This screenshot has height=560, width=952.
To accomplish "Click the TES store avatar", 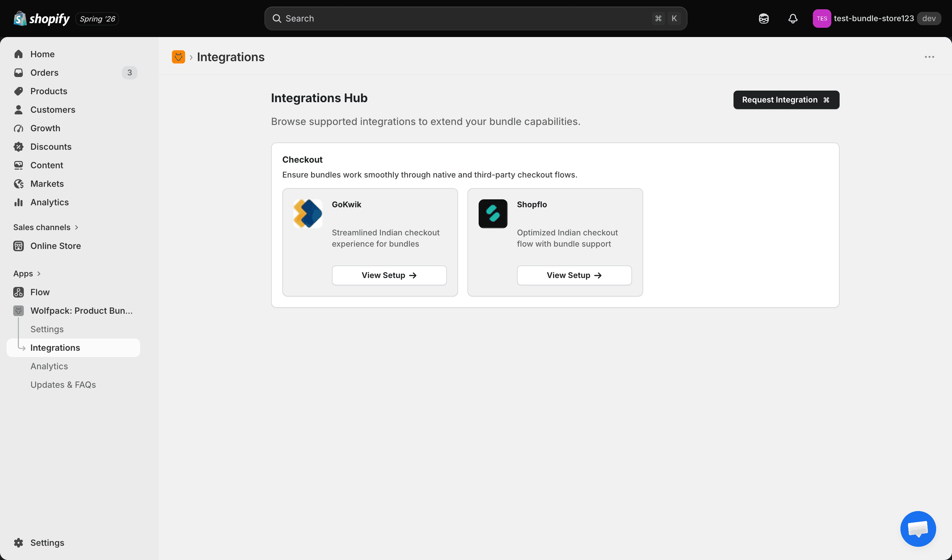I will pyautogui.click(x=822, y=19).
